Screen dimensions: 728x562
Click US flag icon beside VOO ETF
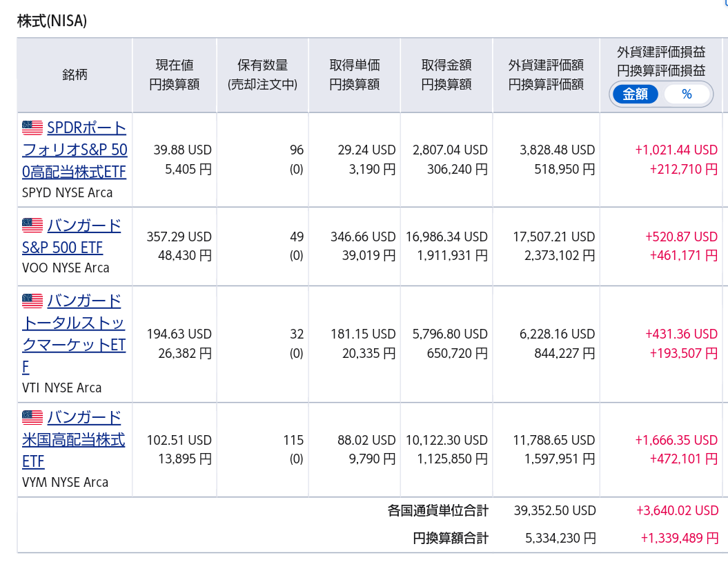(32, 225)
